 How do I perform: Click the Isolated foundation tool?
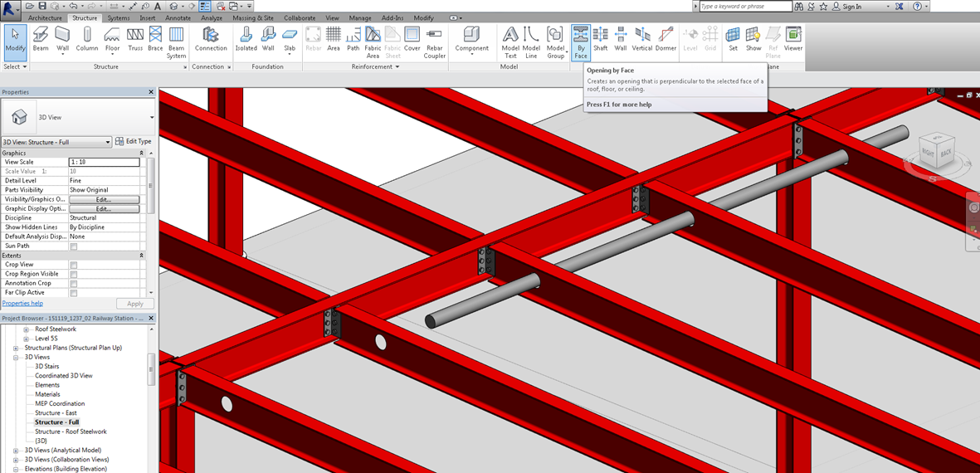coord(246,38)
